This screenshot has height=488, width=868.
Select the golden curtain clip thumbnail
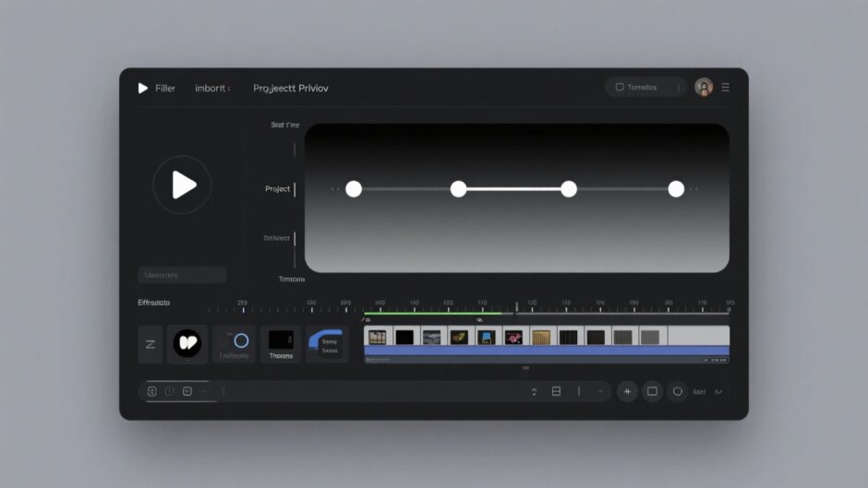541,337
